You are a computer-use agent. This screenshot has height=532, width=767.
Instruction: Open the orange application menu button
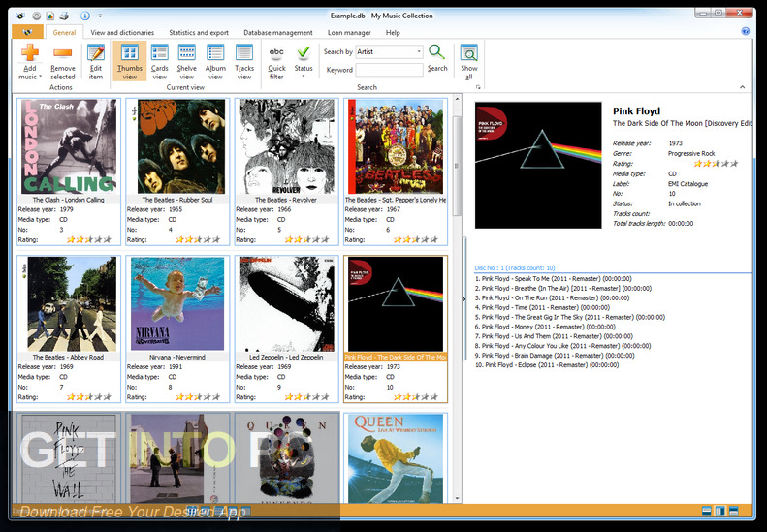[27, 32]
